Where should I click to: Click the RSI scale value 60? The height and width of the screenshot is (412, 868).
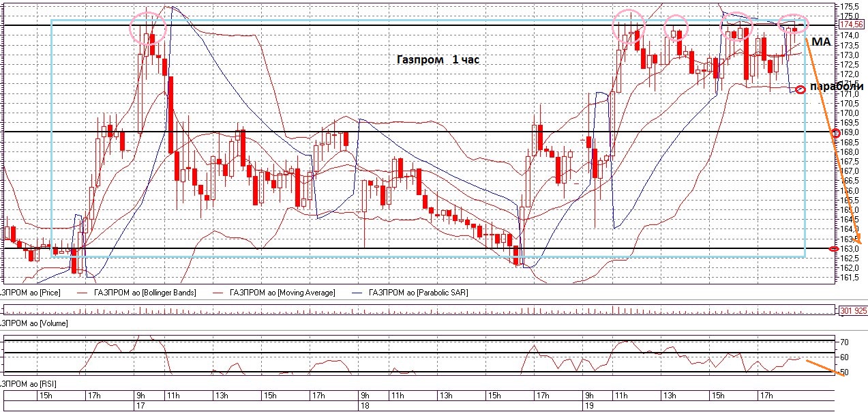click(844, 357)
